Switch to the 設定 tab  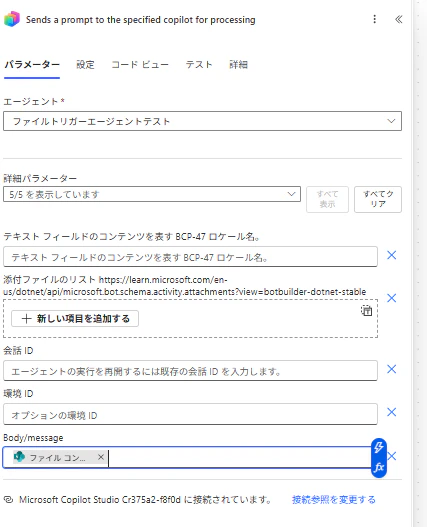click(85, 65)
